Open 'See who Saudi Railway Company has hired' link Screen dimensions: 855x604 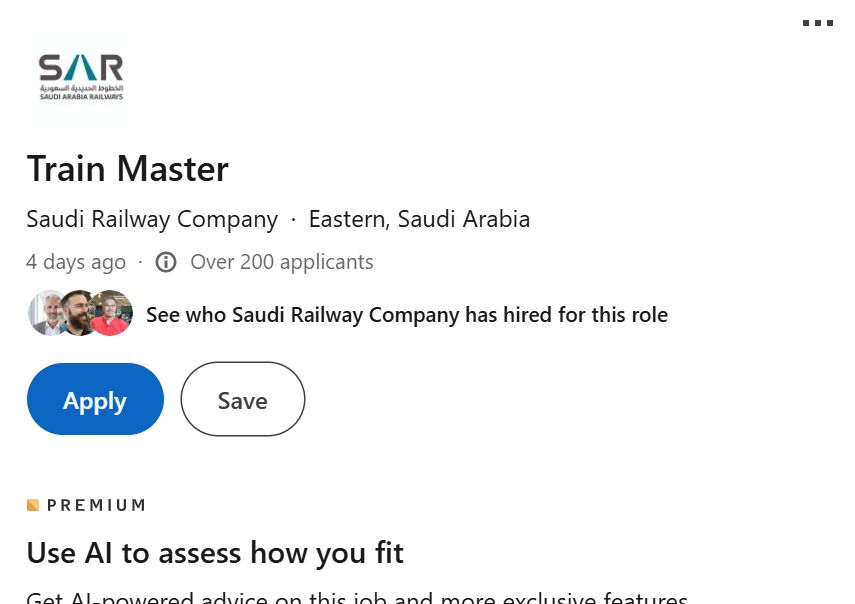click(407, 315)
